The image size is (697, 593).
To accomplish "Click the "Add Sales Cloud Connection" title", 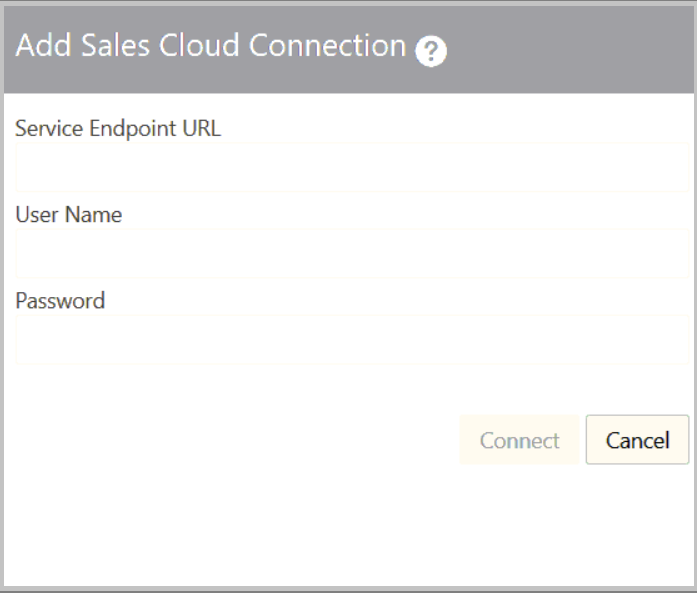I will click(x=211, y=46).
